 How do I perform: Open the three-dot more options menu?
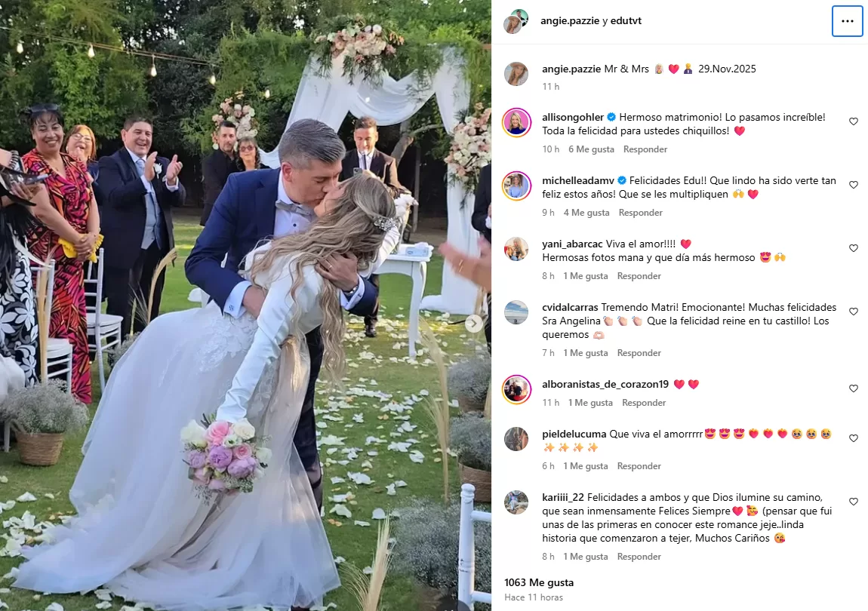[x=847, y=21]
